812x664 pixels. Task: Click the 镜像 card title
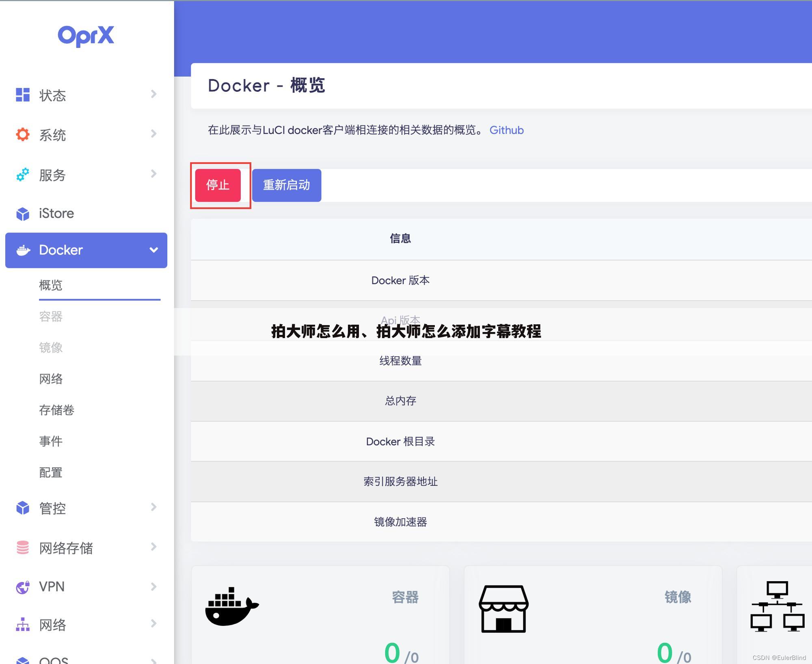[x=678, y=597]
